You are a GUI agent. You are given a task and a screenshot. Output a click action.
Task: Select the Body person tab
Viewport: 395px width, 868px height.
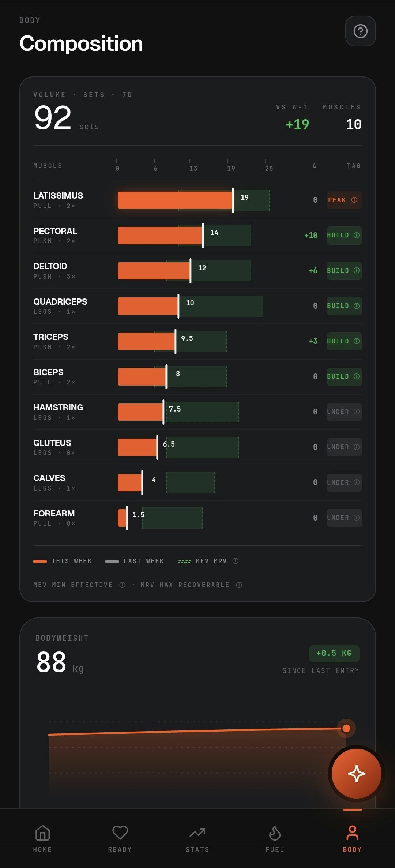coord(352,839)
